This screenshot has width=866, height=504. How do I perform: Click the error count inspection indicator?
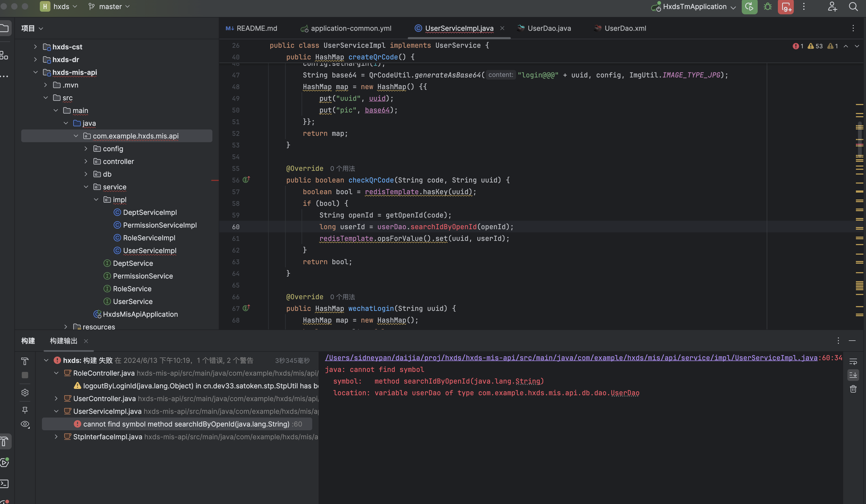point(798,46)
